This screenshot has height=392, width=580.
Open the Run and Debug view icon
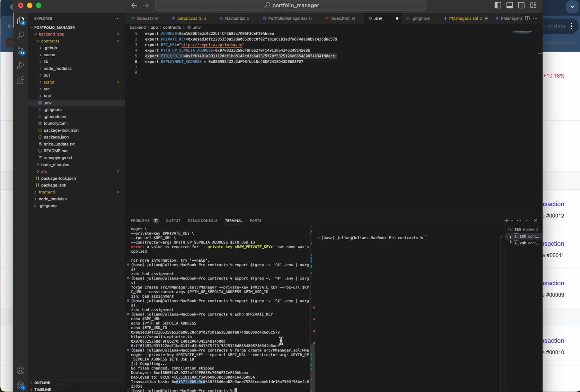coord(21,65)
